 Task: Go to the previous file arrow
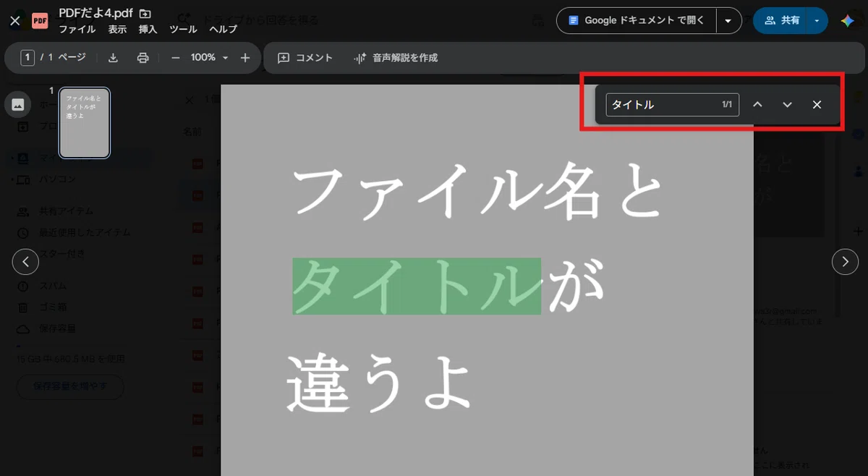point(25,261)
